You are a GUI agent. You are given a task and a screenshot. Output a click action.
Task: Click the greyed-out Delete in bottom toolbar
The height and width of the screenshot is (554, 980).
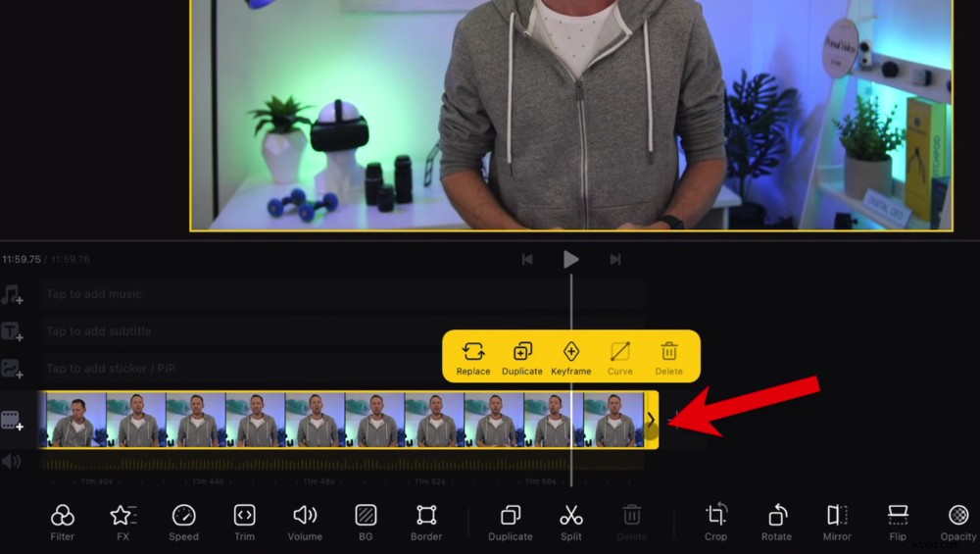[x=631, y=522]
